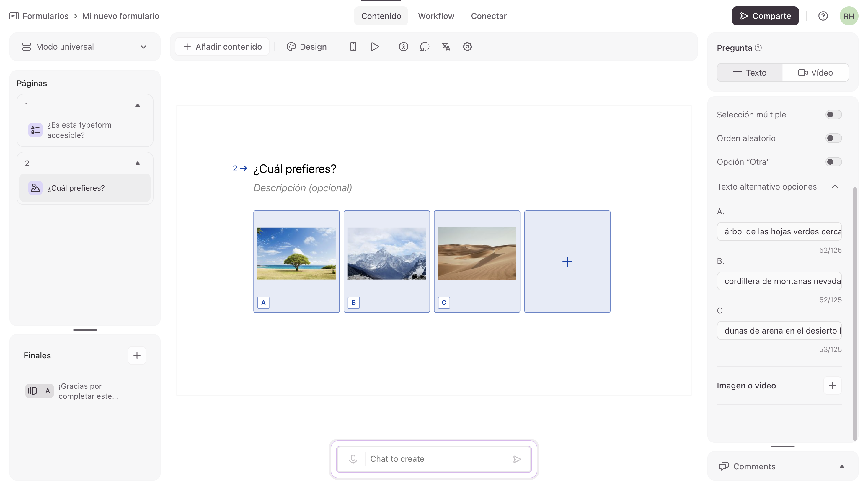
Task: Open the Modo universal dropdown
Action: pyautogui.click(x=85, y=47)
